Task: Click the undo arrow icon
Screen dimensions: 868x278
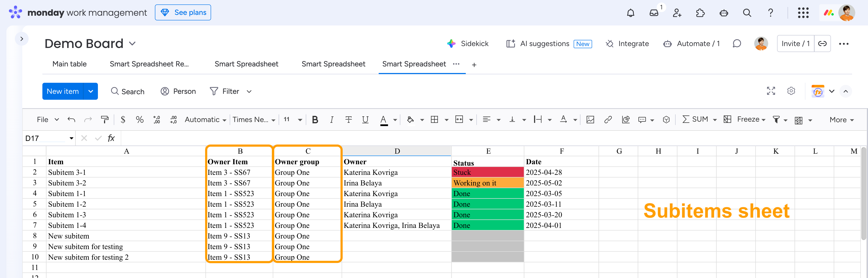Action: point(71,119)
